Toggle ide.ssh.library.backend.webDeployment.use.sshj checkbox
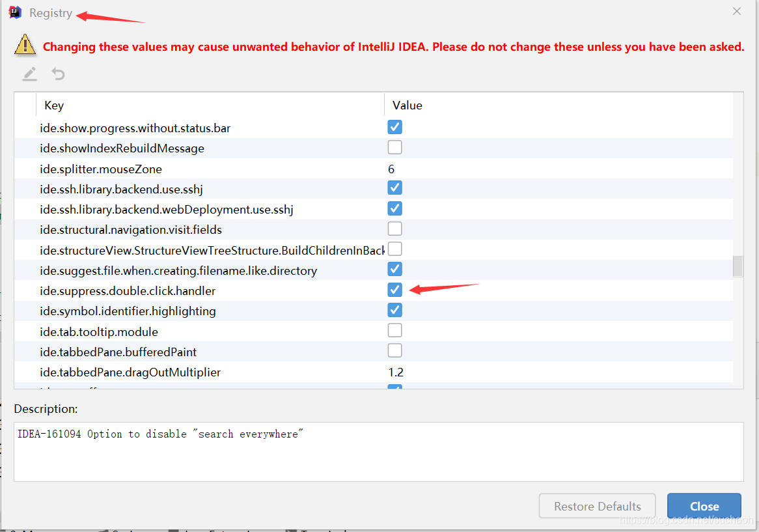Screen dimensions: 759x532 pyautogui.click(x=394, y=208)
